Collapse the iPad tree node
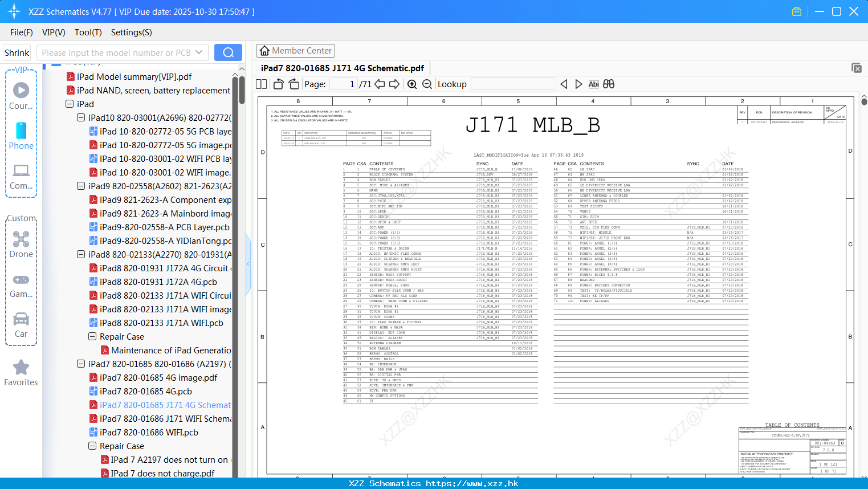868x489 pixels. click(x=70, y=104)
